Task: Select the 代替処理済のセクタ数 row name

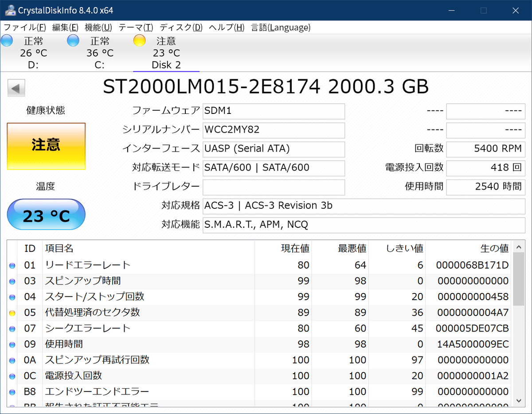Action: point(93,312)
